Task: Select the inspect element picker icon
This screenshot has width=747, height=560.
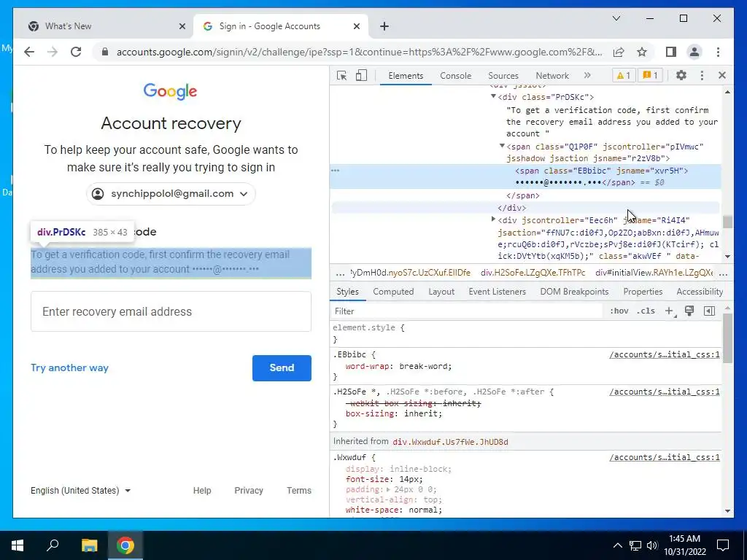Action: [341, 76]
